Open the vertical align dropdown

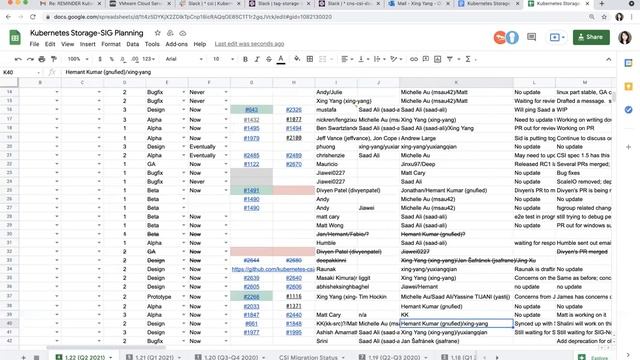pos(363,59)
